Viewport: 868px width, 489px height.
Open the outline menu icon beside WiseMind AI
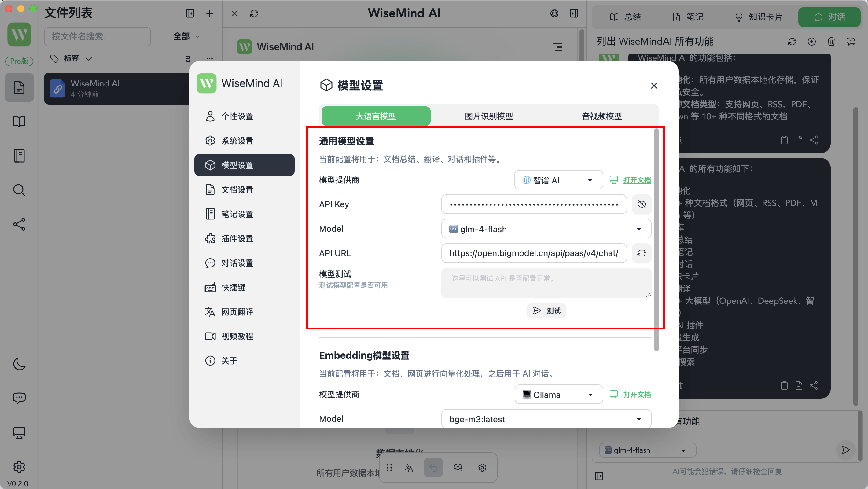tap(558, 47)
